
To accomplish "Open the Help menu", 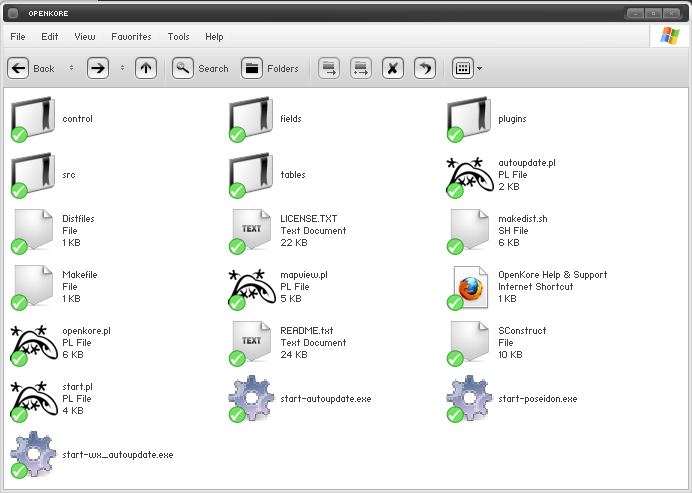I will pyautogui.click(x=214, y=37).
